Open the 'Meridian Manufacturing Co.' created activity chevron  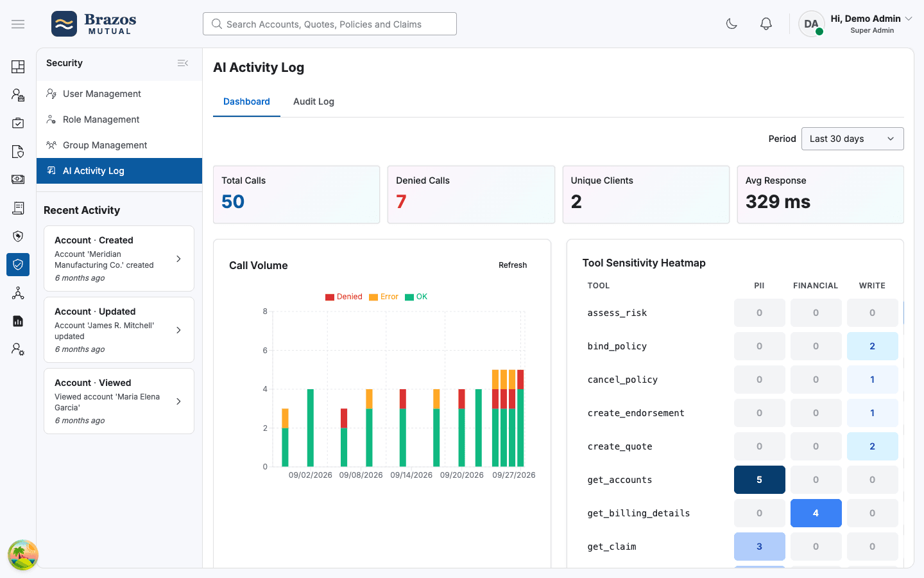(x=179, y=259)
